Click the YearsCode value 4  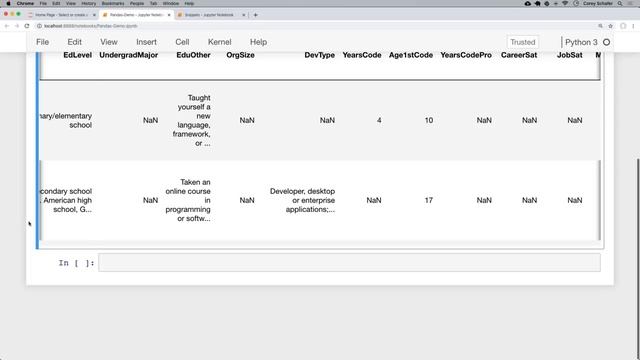point(379,120)
